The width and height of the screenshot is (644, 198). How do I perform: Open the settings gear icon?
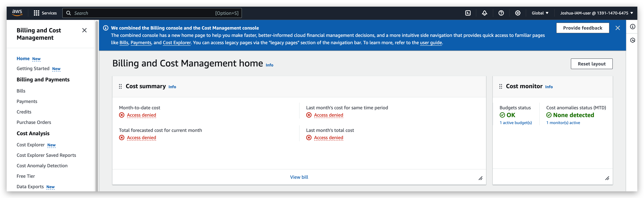coord(517,13)
